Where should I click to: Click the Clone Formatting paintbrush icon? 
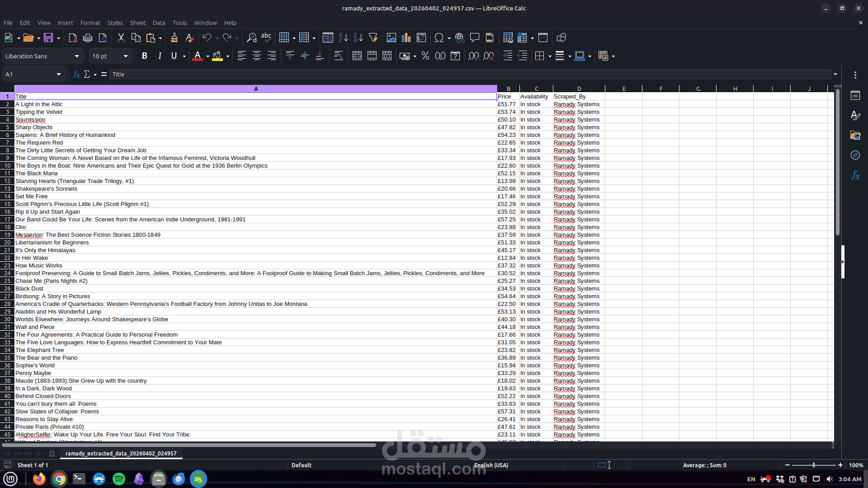click(x=174, y=38)
